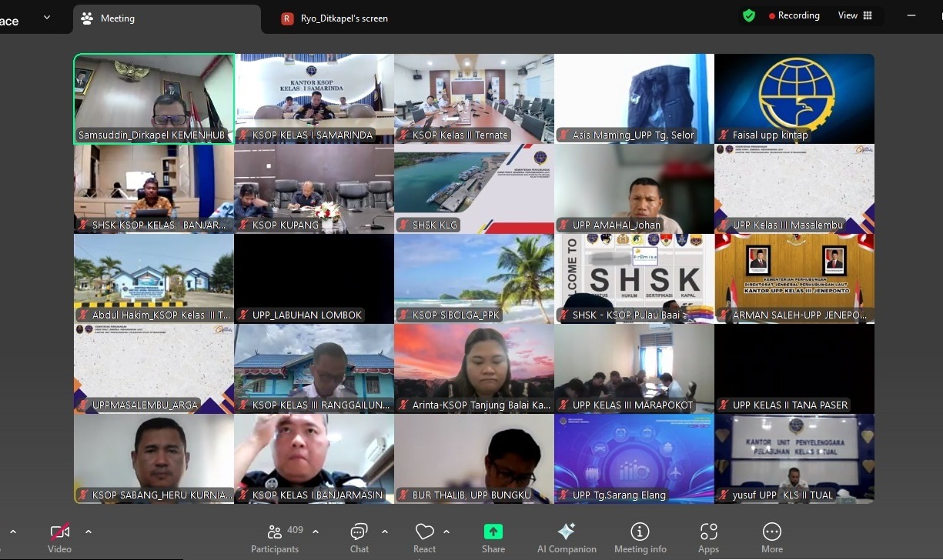Click the green encryption shield icon
This screenshot has height=560, width=943.
(x=748, y=15)
